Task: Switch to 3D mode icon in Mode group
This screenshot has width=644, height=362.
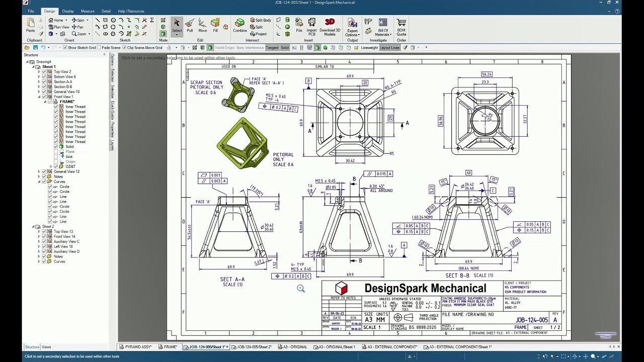Action: (x=163, y=34)
